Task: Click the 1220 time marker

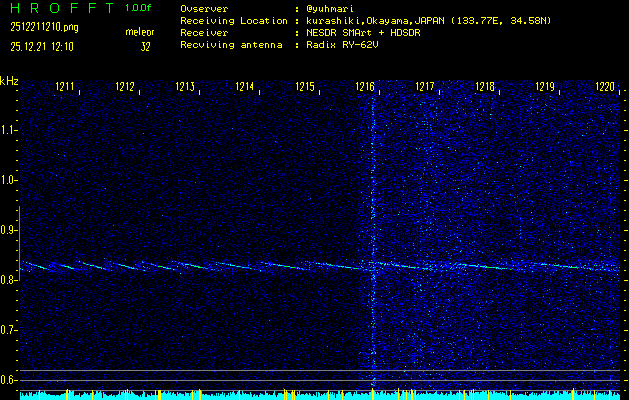Action: coord(605,88)
